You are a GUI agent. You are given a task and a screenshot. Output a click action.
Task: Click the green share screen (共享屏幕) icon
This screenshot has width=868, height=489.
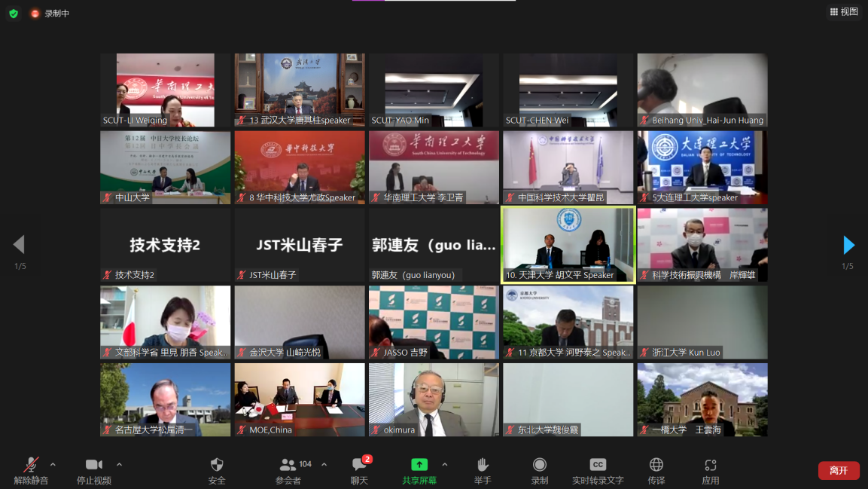[x=419, y=466]
